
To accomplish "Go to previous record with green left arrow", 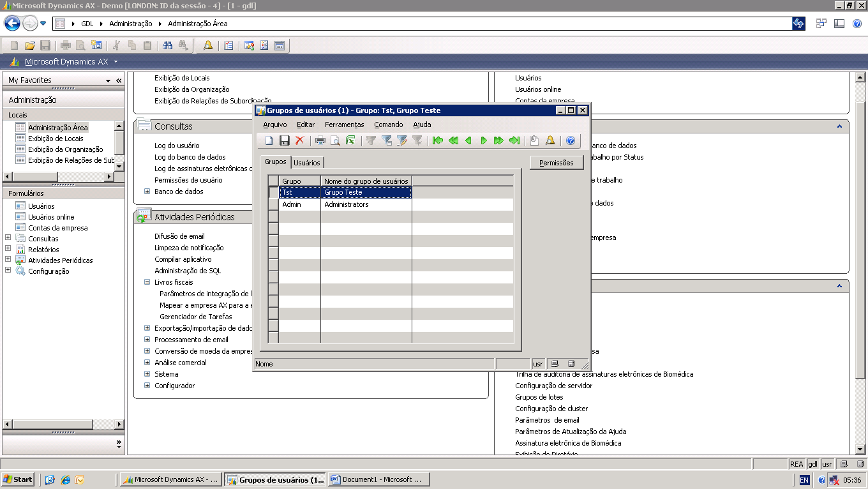I will click(468, 140).
